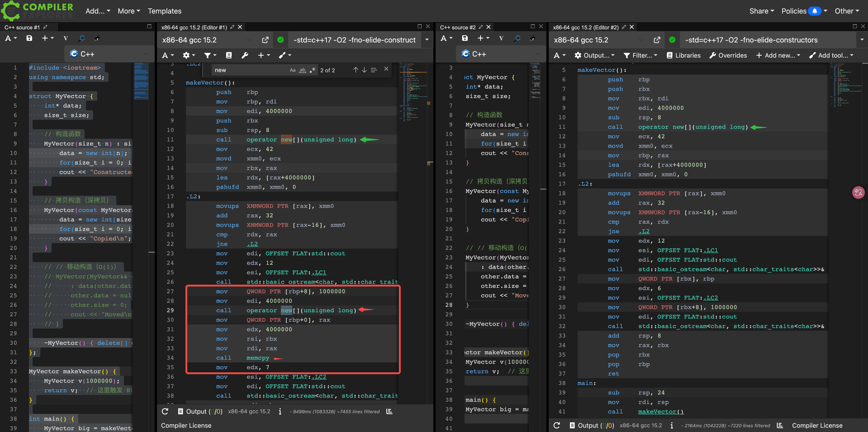The height and width of the screenshot is (432, 868).
Task: Click the Output (0/0) button
Action: (200, 411)
